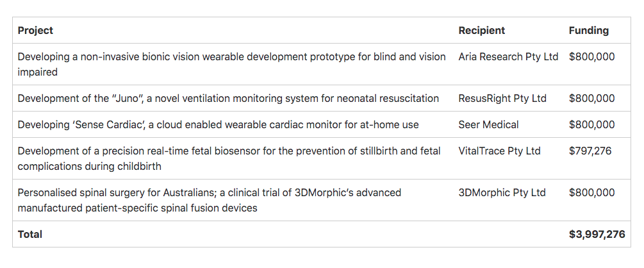Click the $797,276 funding amount
644x268 pixels.
click(590, 151)
